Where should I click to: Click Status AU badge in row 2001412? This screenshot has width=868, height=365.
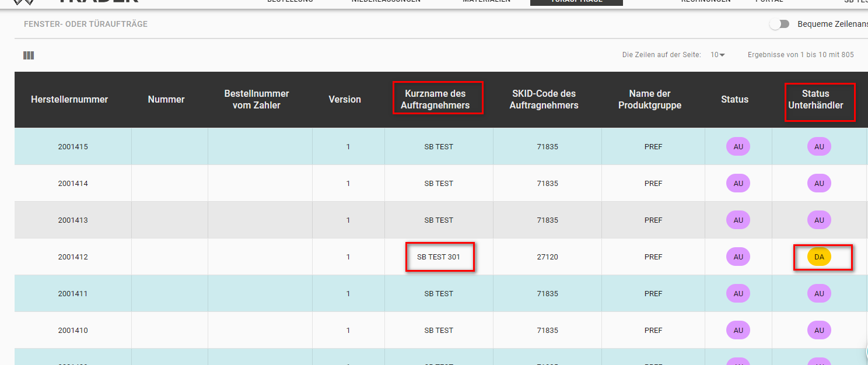(x=738, y=257)
